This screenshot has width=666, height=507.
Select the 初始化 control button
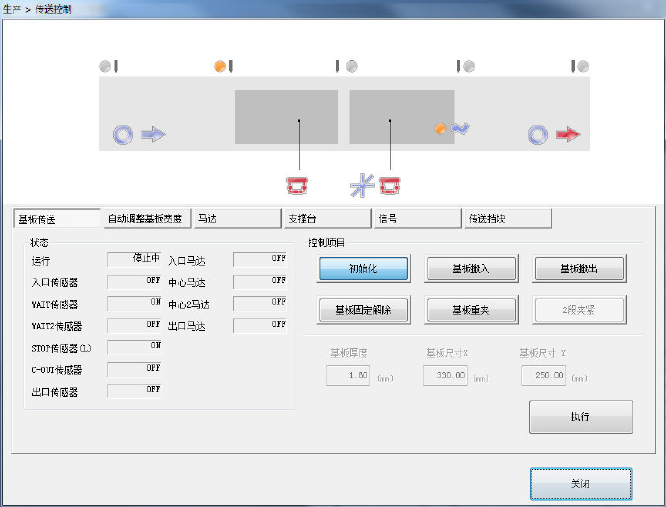point(364,268)
